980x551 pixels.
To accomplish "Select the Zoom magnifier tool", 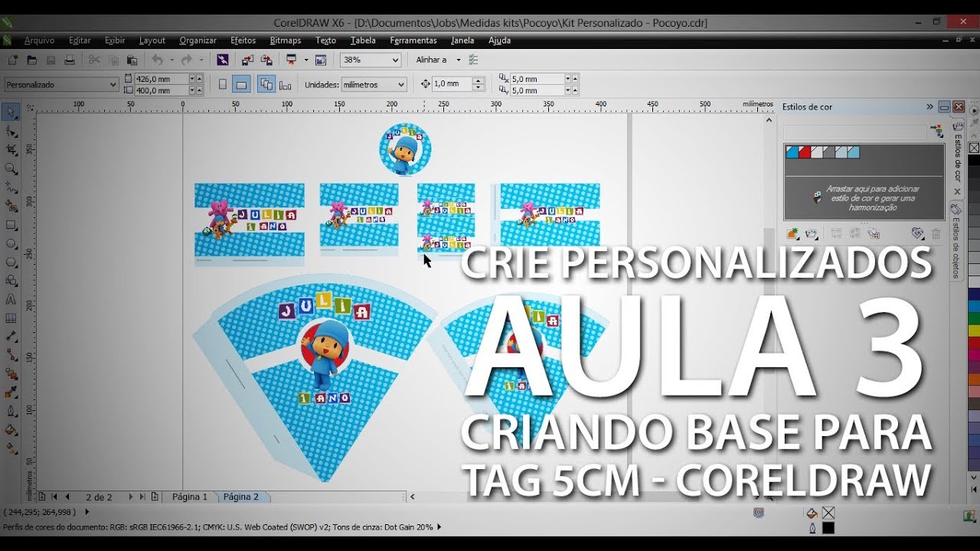I will tap(11, 168).
